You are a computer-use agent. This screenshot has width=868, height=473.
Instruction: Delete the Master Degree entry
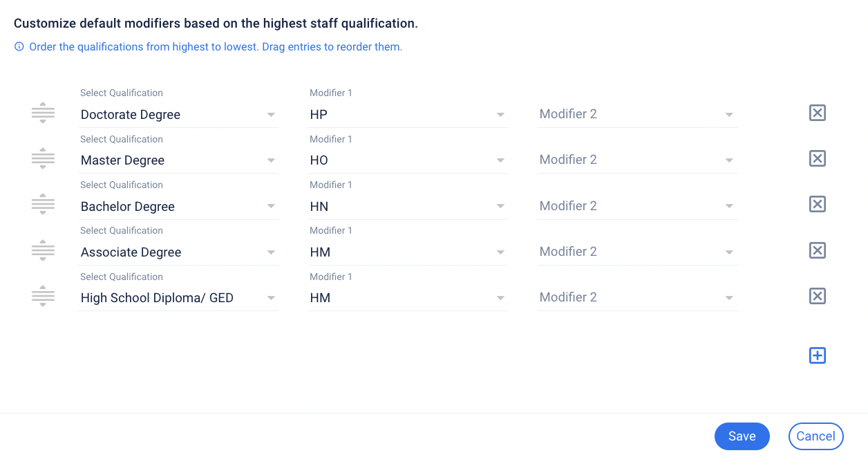[817, 158]
